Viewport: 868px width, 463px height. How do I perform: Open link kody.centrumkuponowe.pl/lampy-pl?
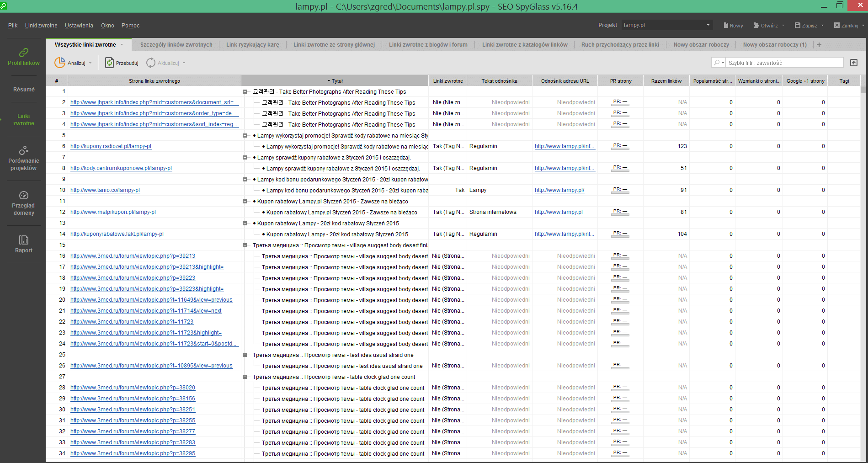pos(121,168)
